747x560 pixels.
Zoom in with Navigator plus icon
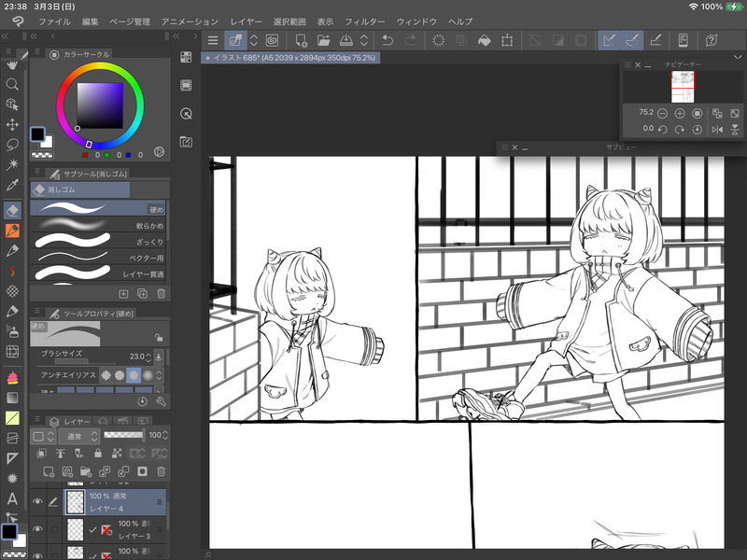click(680, 113)
